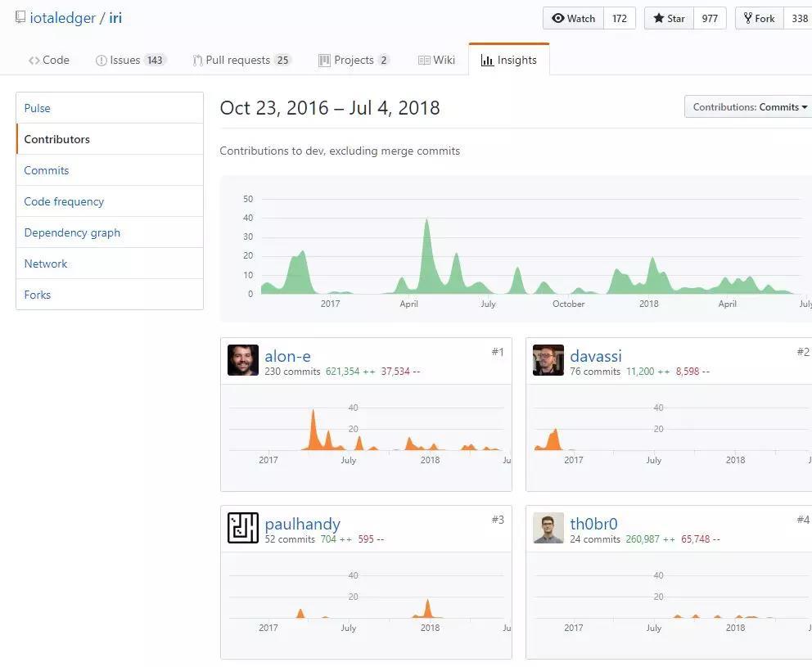The image size is (812, 667).
Task: Click the Code brackets icon
Action: point(34,61)
